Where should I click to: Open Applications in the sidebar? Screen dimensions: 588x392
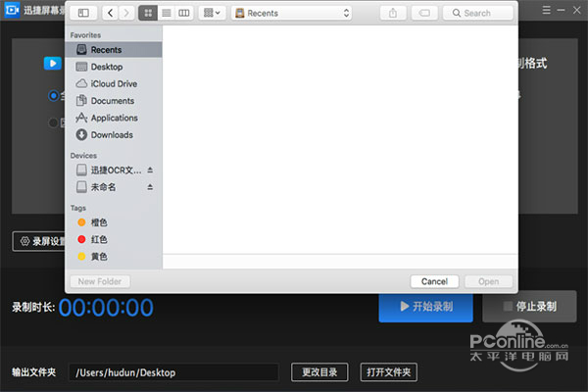click(x=114, y=118)
